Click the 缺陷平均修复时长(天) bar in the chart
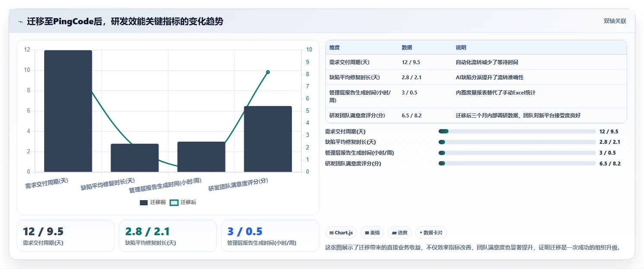Screen dimensions: 644x269 point(135,158)
